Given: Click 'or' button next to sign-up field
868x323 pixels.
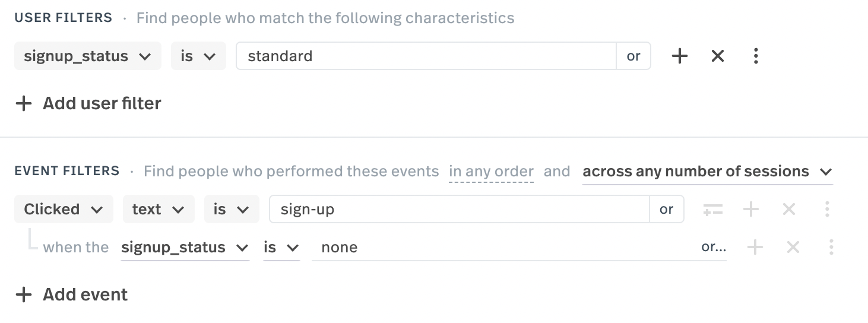Looking at the screenshot, I should (x=666, y=209).
